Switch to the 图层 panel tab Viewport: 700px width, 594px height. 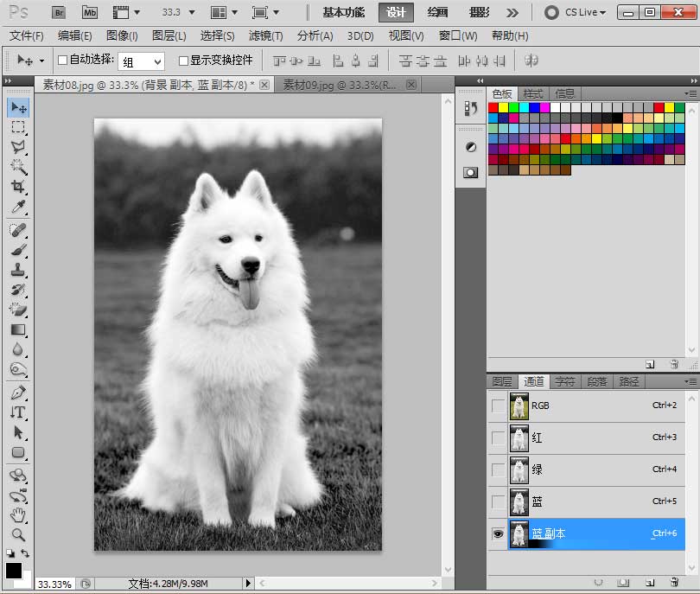502,381
